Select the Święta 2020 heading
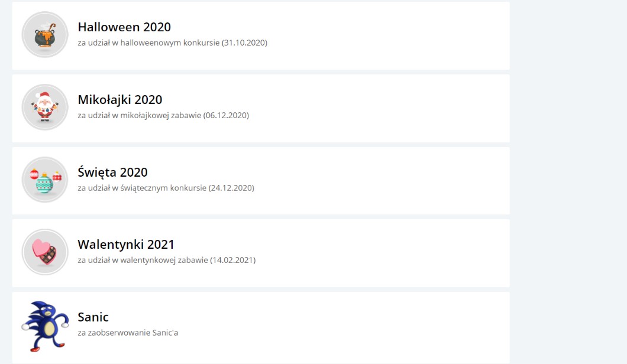This screenshot has height=364, width=627. 113,173
